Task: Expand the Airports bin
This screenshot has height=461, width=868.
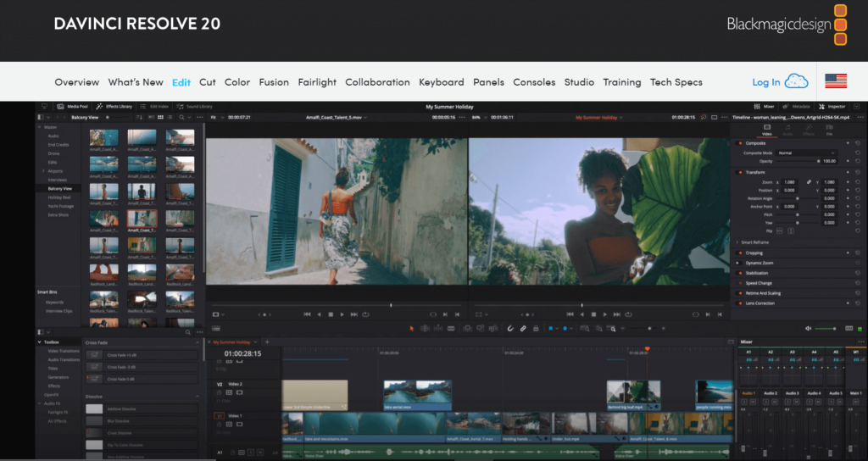Action: click(x=44, y=171)
